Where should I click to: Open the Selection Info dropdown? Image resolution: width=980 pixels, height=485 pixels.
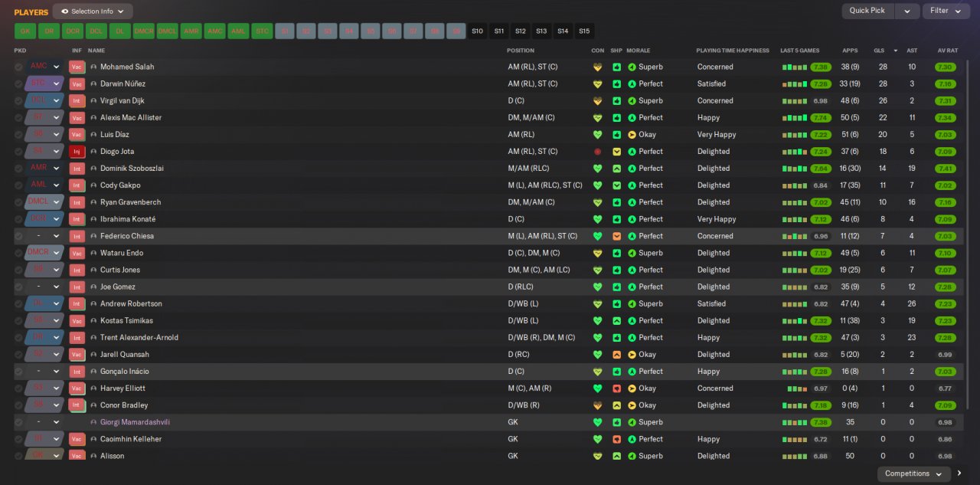[x=93, y=11]
